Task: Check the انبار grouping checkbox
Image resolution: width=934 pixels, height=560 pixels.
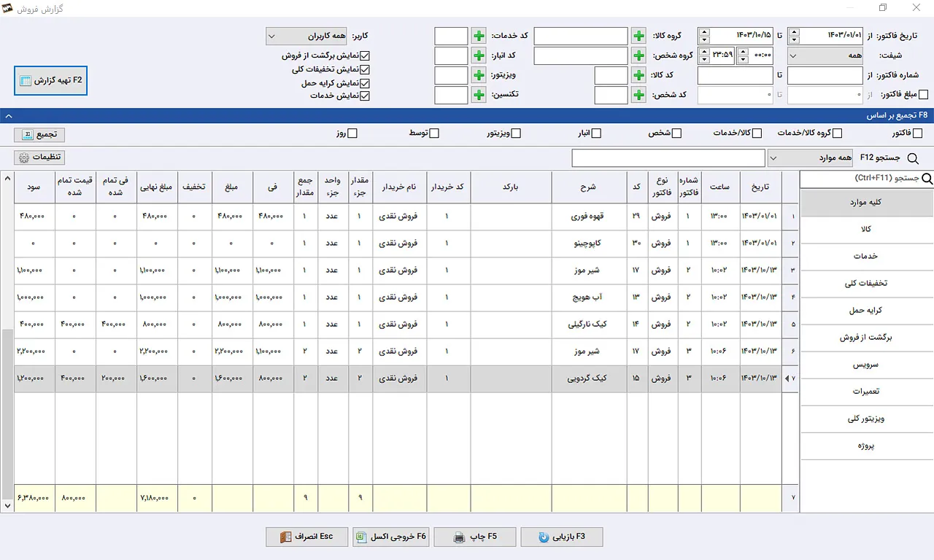Action: click(597, 133)
